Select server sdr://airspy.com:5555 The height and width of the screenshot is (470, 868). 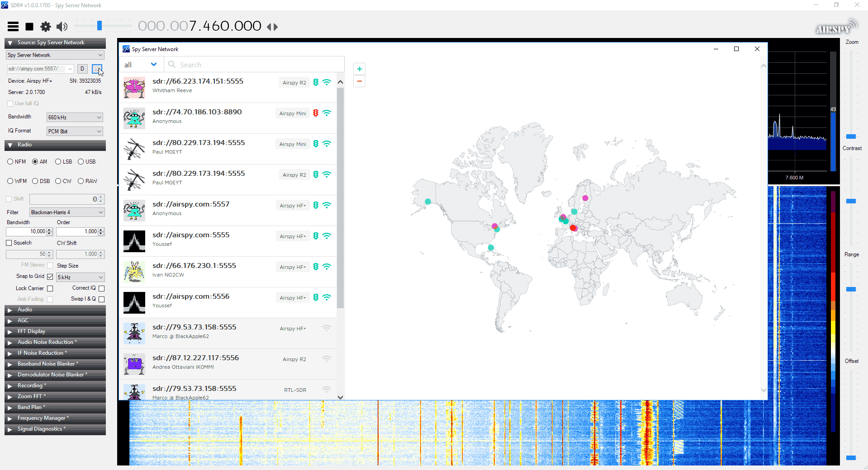pyautogui.click(x=228, y=241)
